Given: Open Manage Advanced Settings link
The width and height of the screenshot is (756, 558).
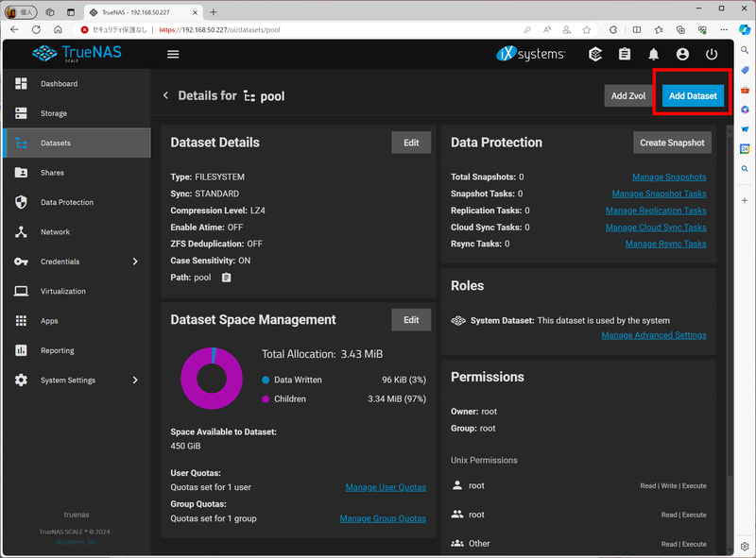Looking at the screenshot, I should click(x=654, y=335).
